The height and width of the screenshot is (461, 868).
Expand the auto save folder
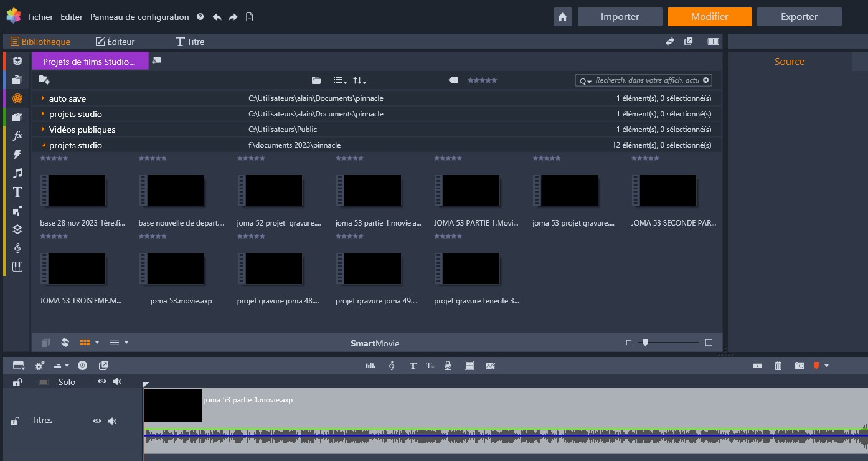[43, 98]
